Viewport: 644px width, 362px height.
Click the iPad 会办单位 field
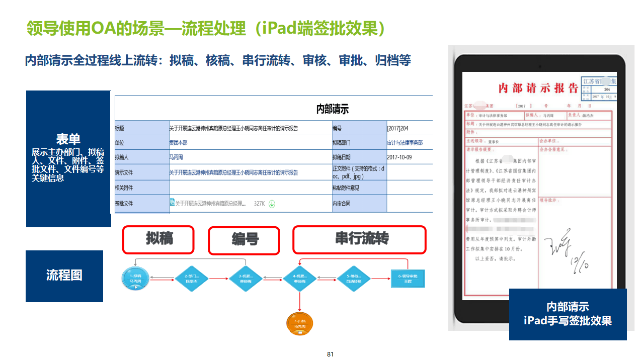(575, 141)
